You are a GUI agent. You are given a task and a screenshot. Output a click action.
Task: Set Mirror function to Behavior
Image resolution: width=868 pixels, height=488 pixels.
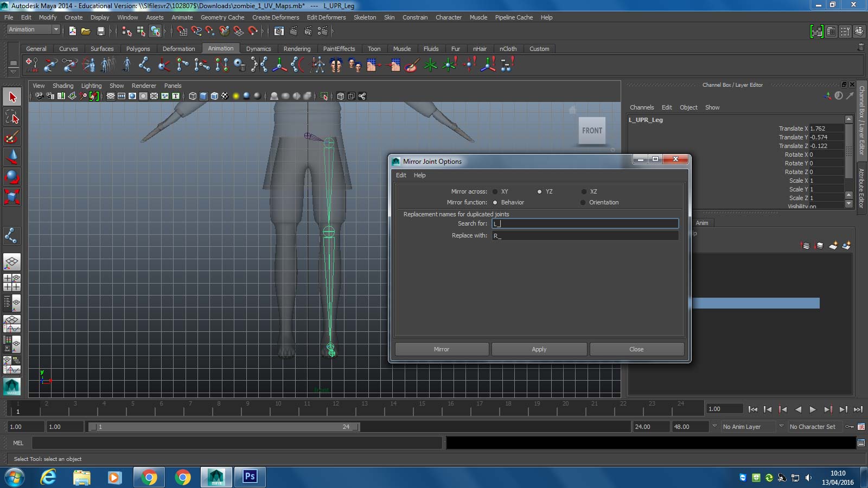pyautogui.click(x=495, y=202)
